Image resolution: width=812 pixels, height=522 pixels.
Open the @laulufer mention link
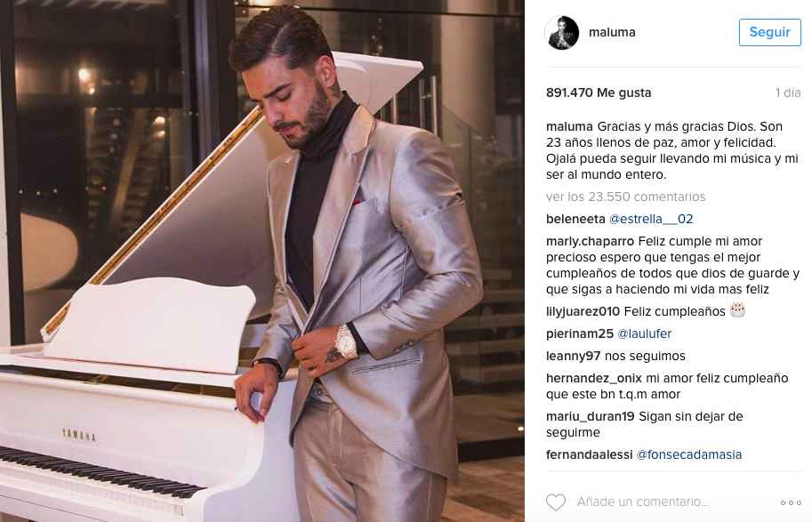coord(644,333)
